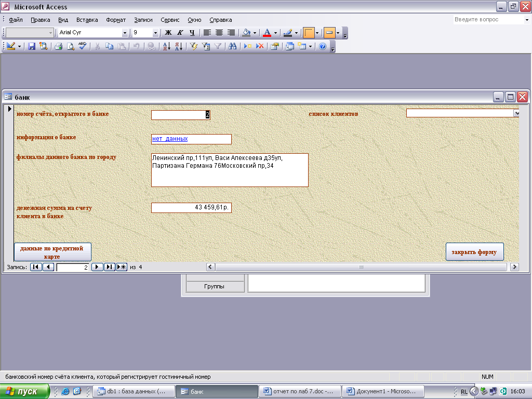Go to next record
Image resolution: width=532 pixels, height=399 pixels.
point(97,267)
